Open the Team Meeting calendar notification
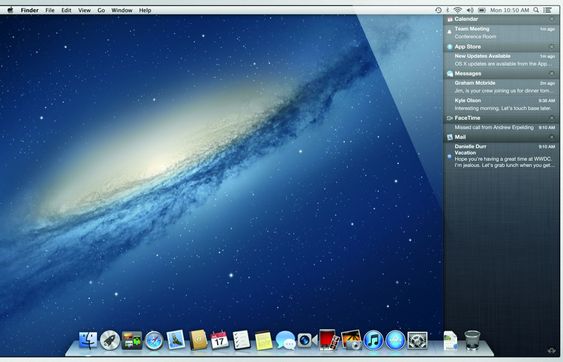Viewport: 563px width, 362px height. [x=501, y=33]
